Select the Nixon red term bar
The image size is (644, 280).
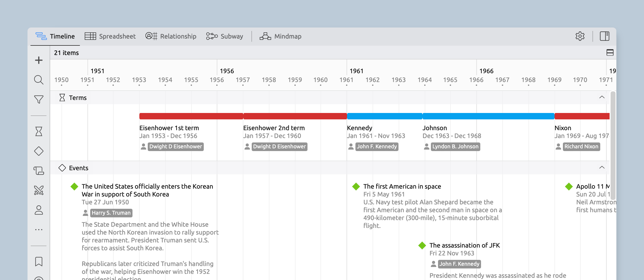point(582,116)
